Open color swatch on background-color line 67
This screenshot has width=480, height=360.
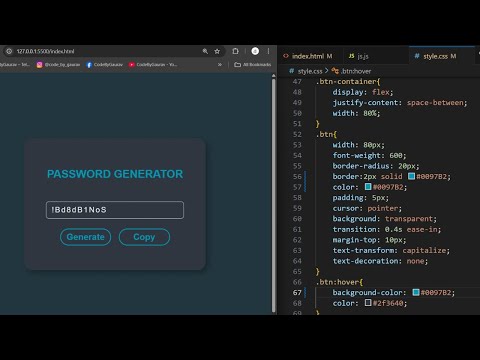(x=416, y=292)
